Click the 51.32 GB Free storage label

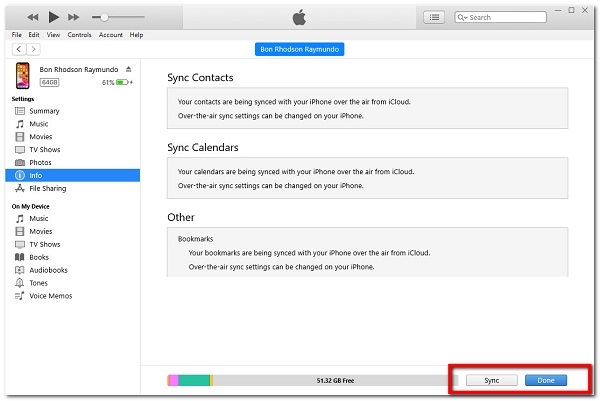[335, 381]
